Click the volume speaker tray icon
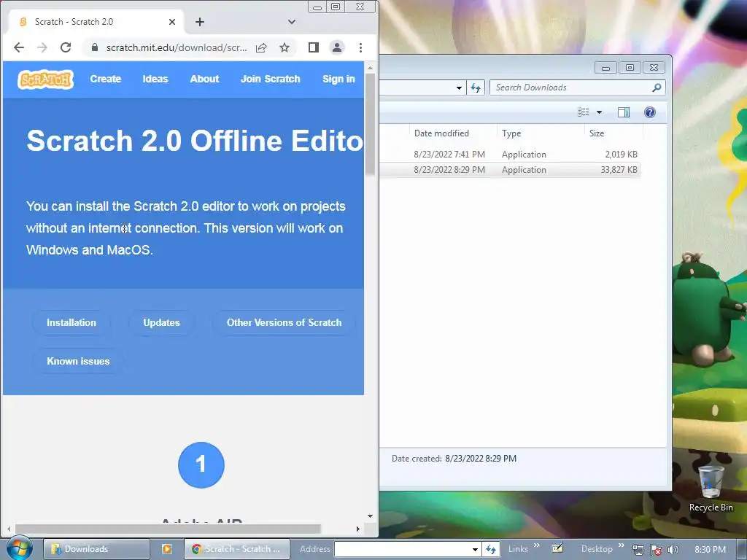747x560 pixels. [673, 550]
